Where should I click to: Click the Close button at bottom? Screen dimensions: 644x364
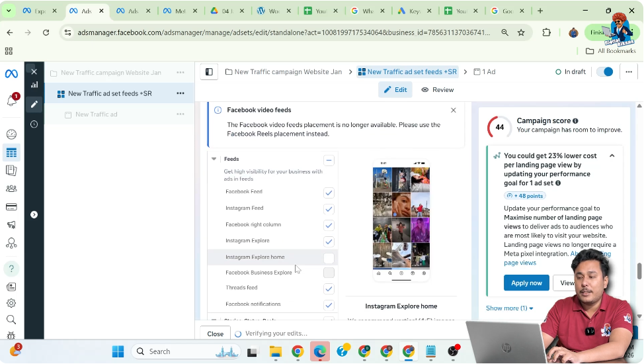pos(215,334)
